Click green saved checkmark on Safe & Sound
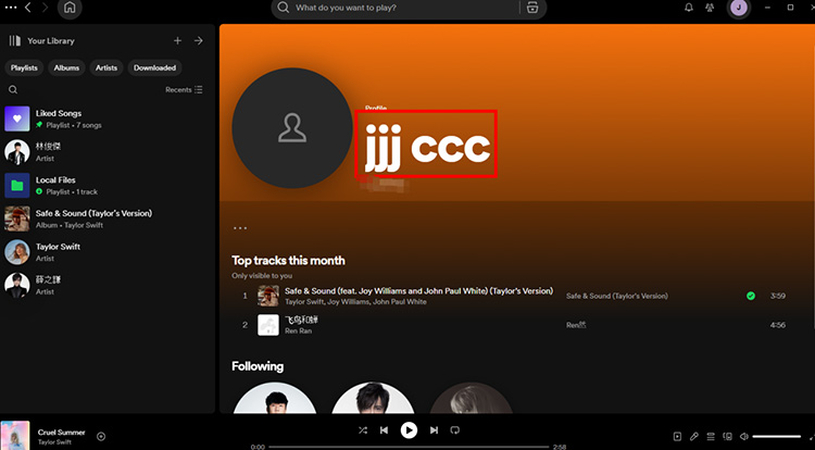The height and width of the screenshot is (450, 815). pyautogui.click(x=751, y=296)
